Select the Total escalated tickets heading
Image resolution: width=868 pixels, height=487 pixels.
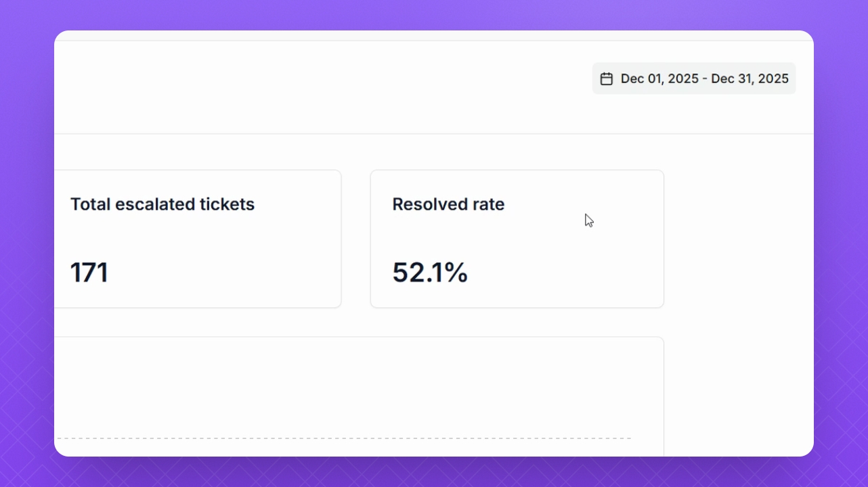coord(162,204)
